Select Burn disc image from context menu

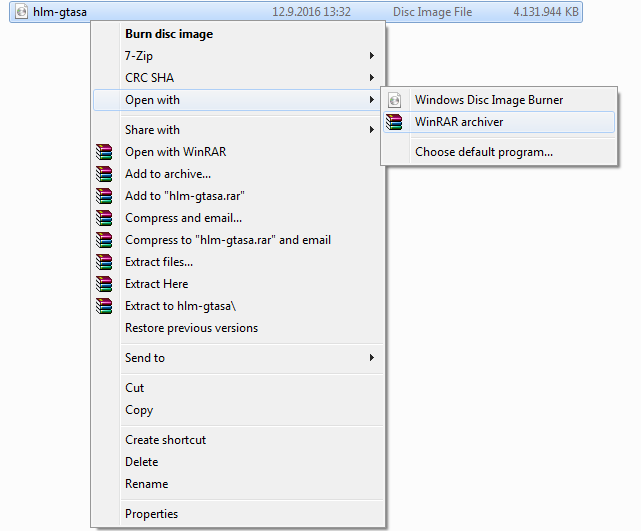[x=168, y=34]
